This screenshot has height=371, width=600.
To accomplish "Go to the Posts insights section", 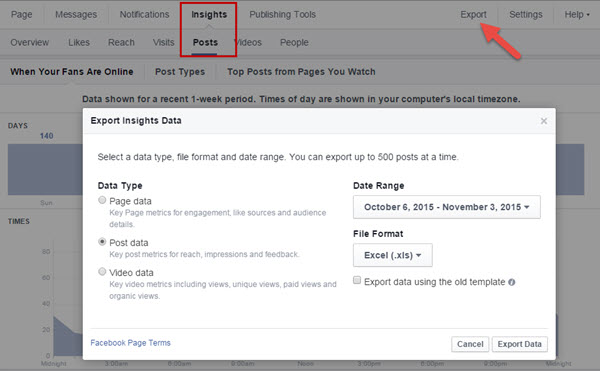I will coord(205,42).
